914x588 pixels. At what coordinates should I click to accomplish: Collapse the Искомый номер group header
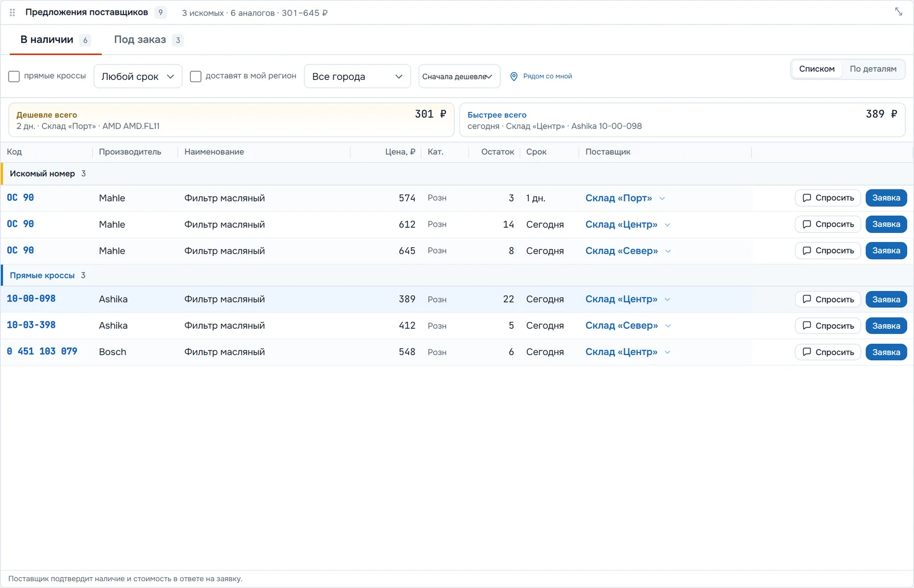pyautogui.click(x=457, y=174)
